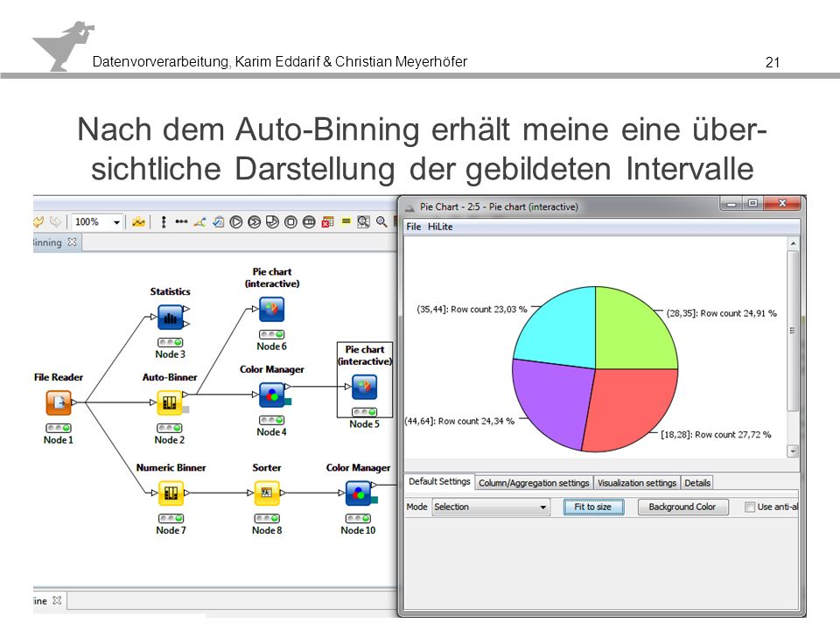Click the Execute and open views icon
The image size is (840, 630).
tap(273, 221)
